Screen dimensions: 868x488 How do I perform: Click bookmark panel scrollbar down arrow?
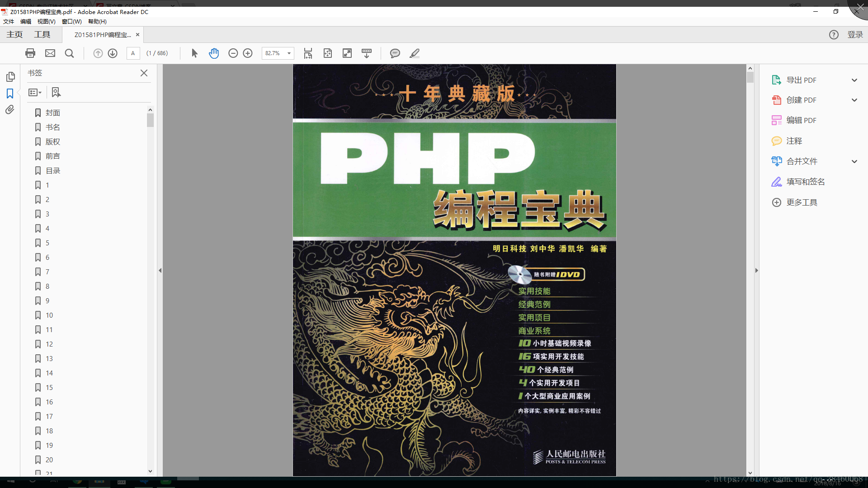pyautogui.click(x=150, y=471)
